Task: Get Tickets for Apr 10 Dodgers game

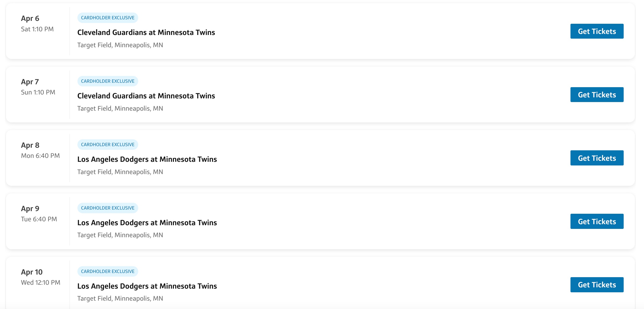Action: [x=597, y=285]
